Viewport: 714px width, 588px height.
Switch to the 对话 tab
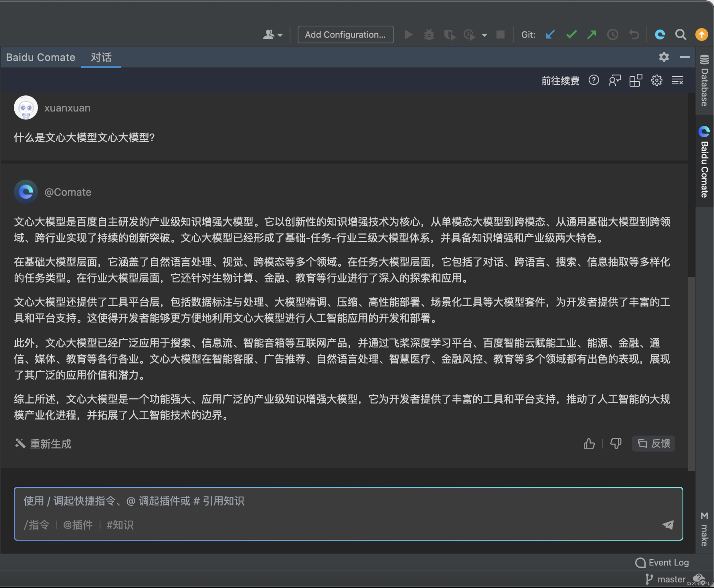[x=101, y=57]
